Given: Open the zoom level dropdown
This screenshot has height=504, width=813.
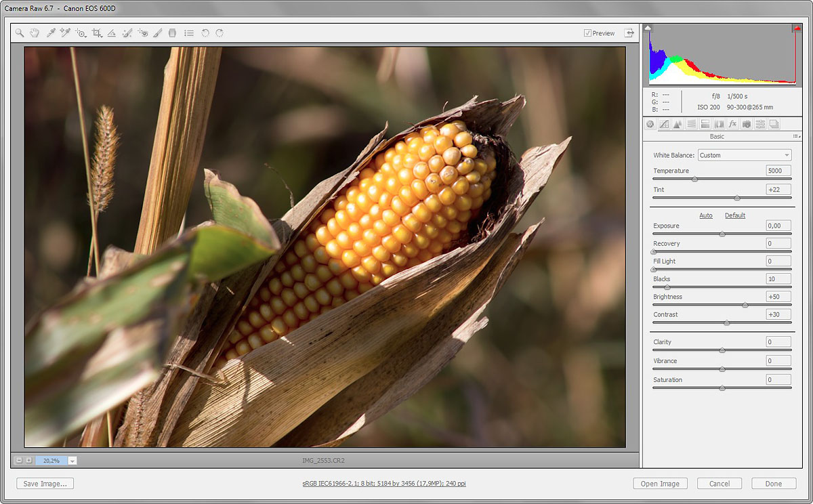Looking at the screenshot, I should click(72, 461).
